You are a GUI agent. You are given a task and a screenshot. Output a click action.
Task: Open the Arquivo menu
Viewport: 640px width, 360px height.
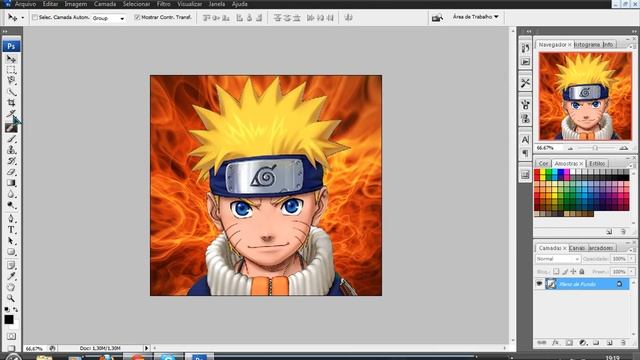[x=25, y=4]
